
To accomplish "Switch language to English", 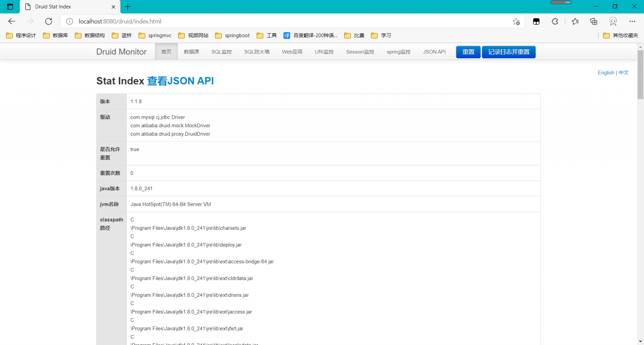I will pos(606,72).
